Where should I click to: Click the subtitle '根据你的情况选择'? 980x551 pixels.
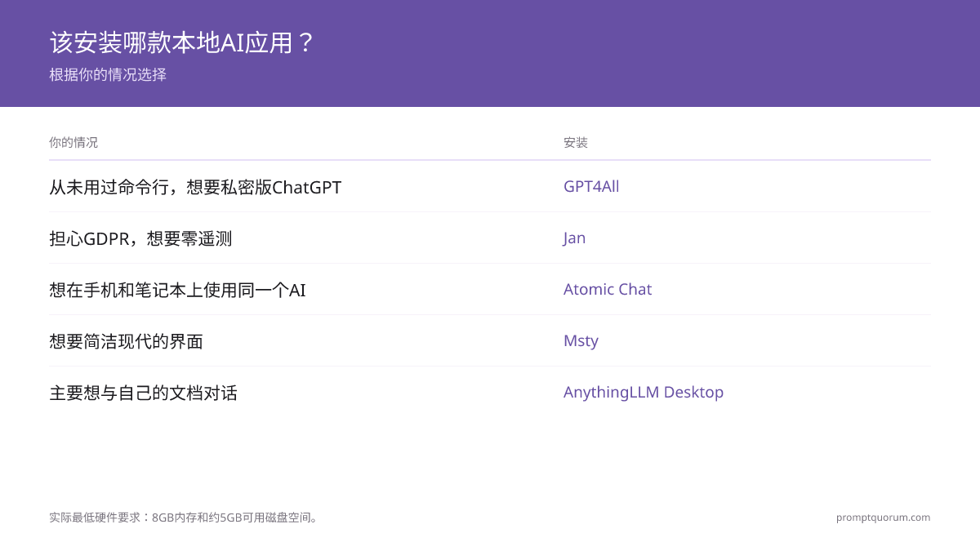[108, 74]
